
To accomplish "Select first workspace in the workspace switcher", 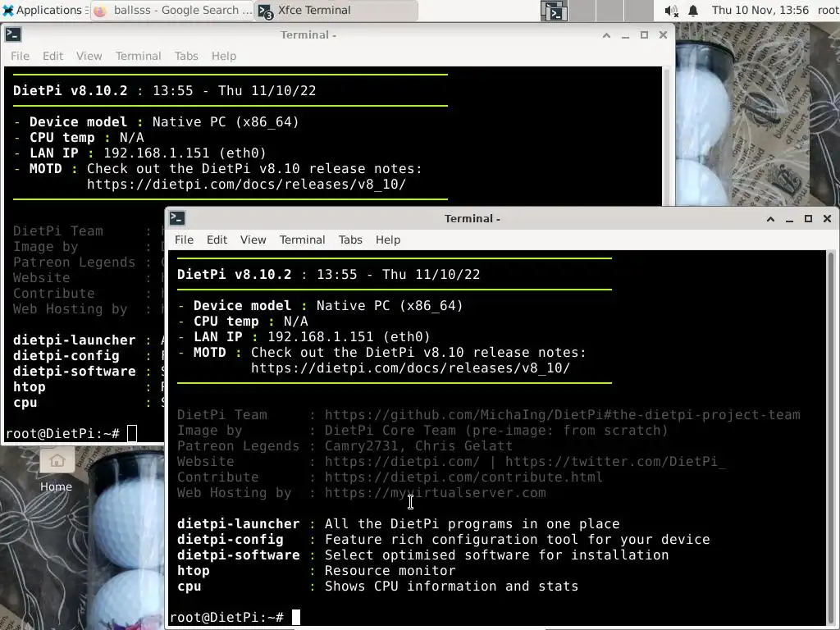I will point(554,11).
